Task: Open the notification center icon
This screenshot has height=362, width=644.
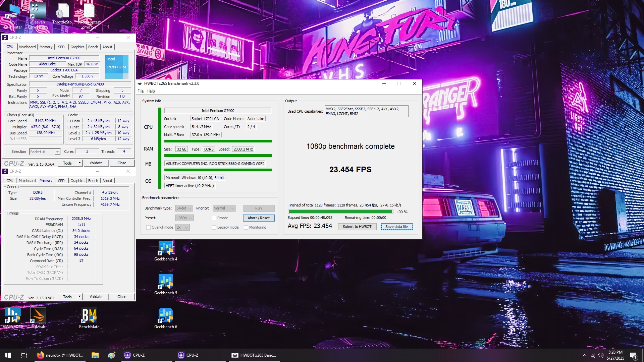Action: click(633, 355)
